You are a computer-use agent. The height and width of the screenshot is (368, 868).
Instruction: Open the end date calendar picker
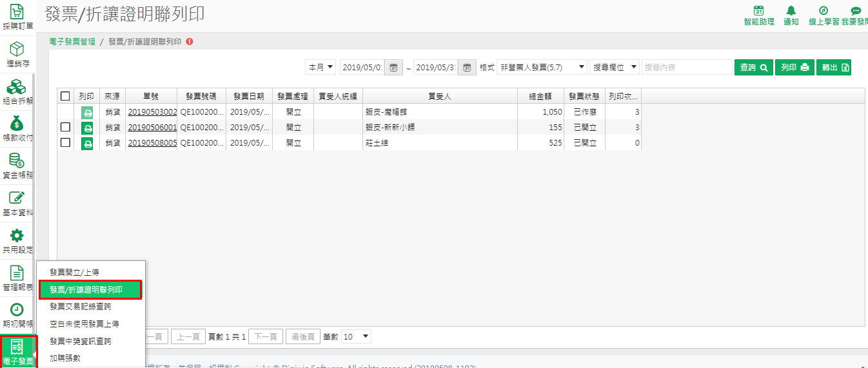click(x=467, y=67)
